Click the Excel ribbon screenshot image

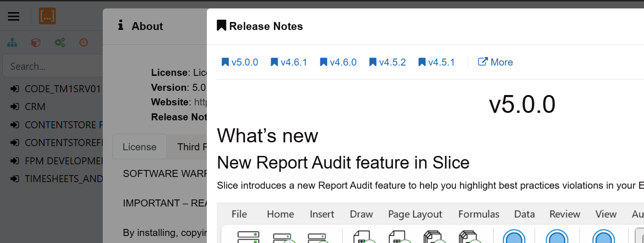pyautogui.click(x=430, y=223)
